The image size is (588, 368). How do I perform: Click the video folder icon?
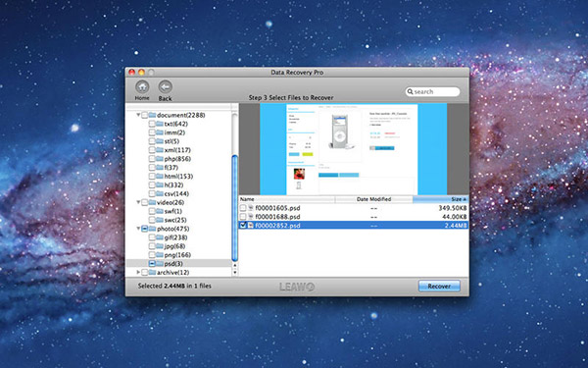point(152,202)
